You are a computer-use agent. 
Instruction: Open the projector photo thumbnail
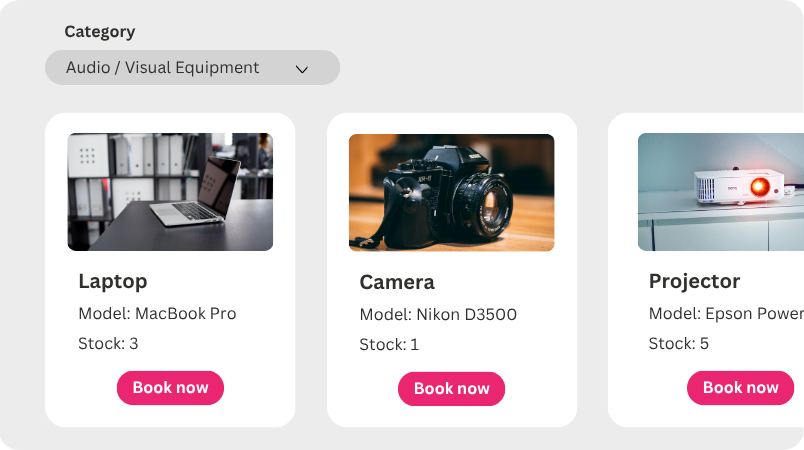721,192
